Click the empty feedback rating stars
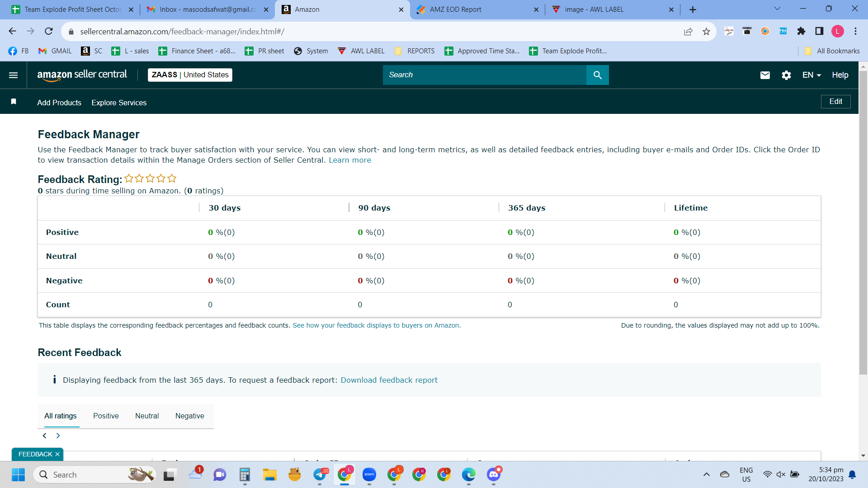 tap(150, 178)
